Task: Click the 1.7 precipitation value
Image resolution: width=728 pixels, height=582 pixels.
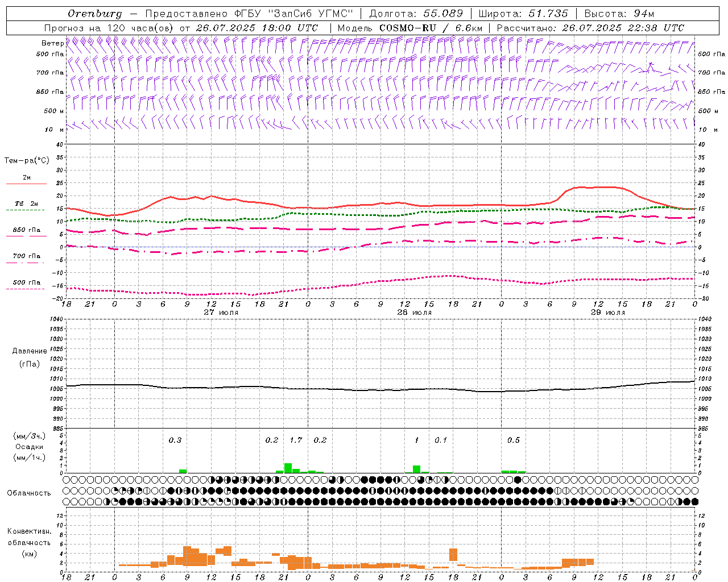Action: point(296,440)
